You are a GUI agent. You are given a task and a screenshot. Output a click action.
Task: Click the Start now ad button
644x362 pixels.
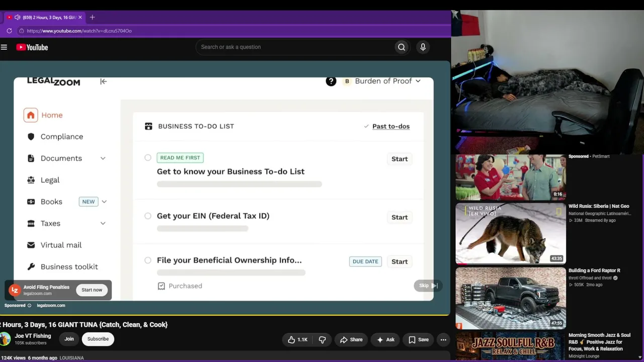tap(92, 290)
